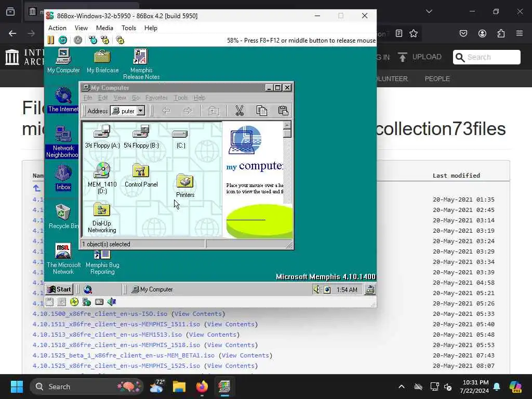Image resolution: width=532 pixels, height=399 pixels.
Task: Click first floppy icon in 86Box status bar
Action: point(49,302)
